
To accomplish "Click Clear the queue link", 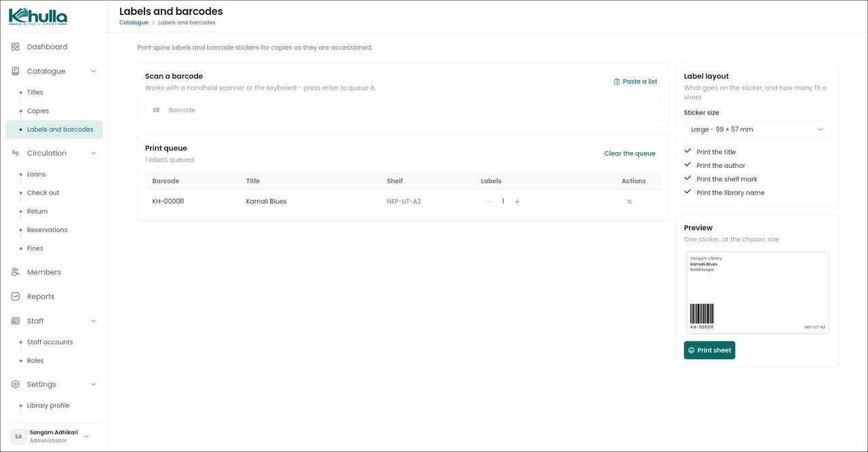I will click(x=630, y=153).
